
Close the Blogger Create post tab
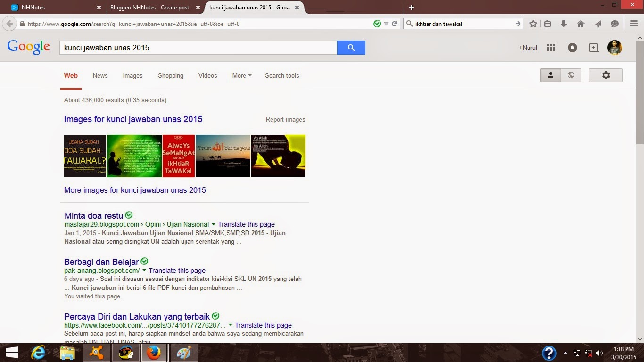198,8
